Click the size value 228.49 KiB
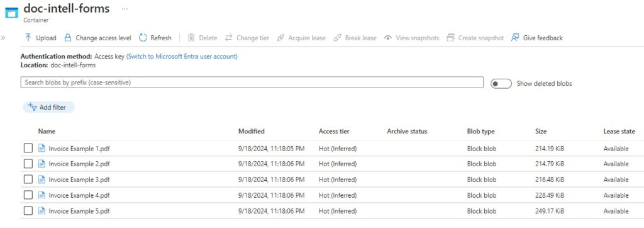644x228 pixels. (550, 195)
